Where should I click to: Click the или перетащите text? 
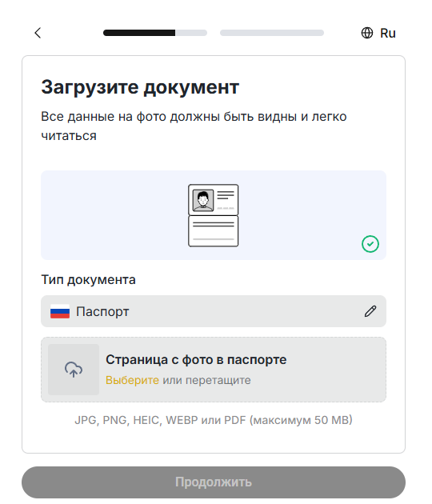tap(206, 380)
